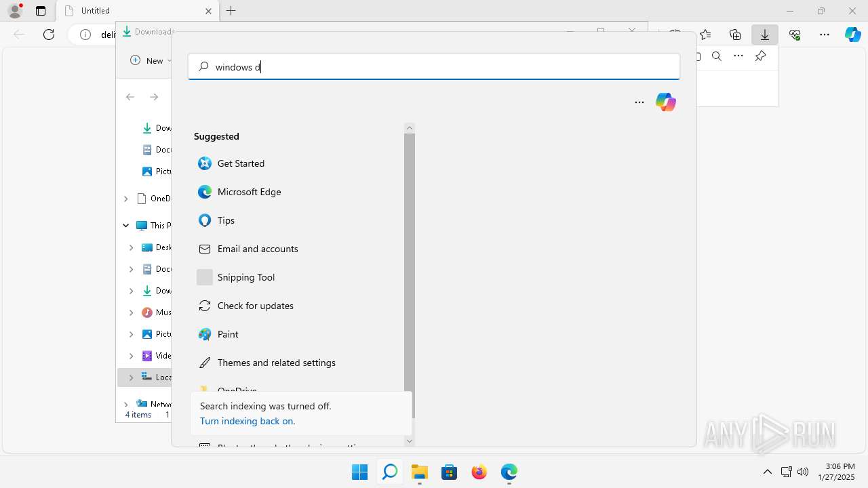Click the Turn indexing back on link
This screenshot has height=488, width=868.
[248, 421]
